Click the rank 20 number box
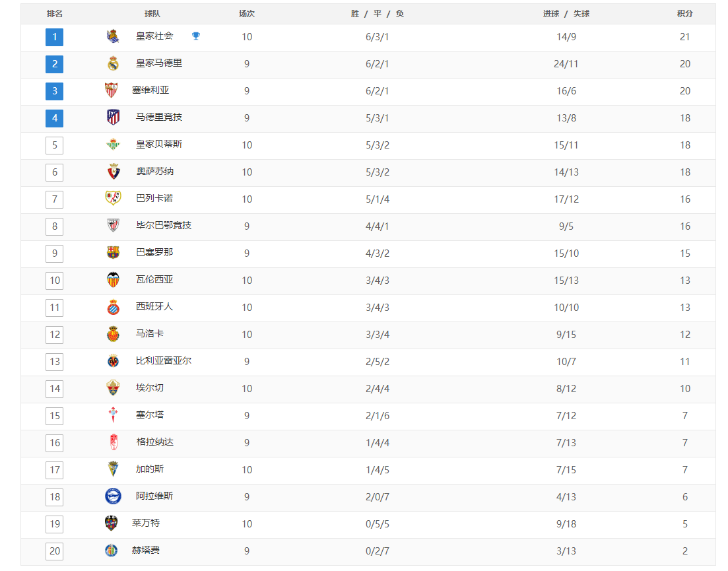This screenshot has height=571, width=728. tap(54, 551)
